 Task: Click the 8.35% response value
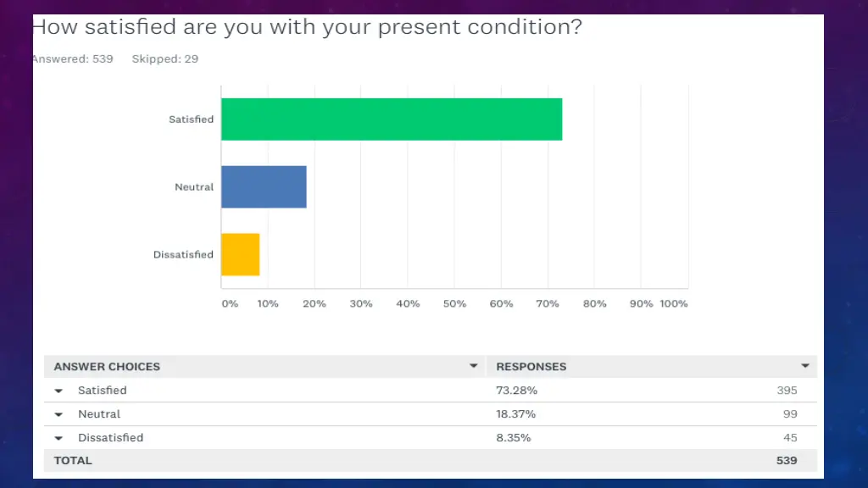click(x=513, y=438)
